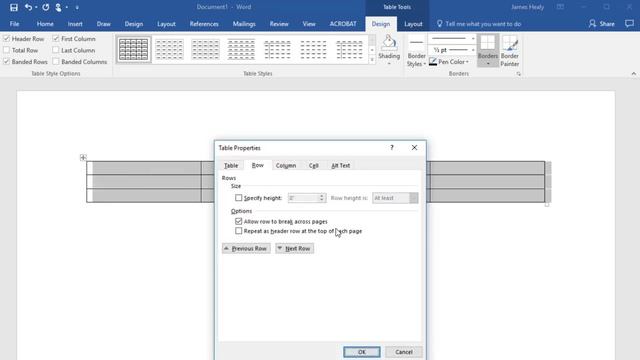Switch to Cell tab in dialog
This screenshot has height=360, width=640.
point(313,165)
